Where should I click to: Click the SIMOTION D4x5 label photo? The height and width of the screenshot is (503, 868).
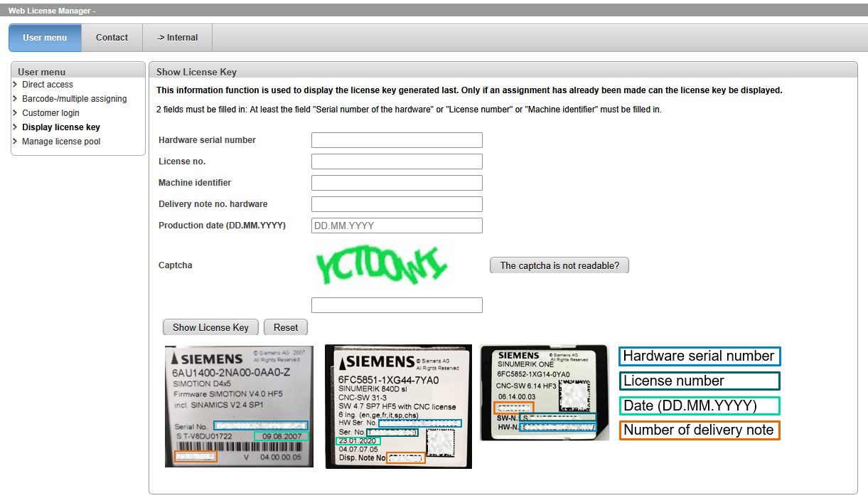pyautogui.click(x=239, y=406)
